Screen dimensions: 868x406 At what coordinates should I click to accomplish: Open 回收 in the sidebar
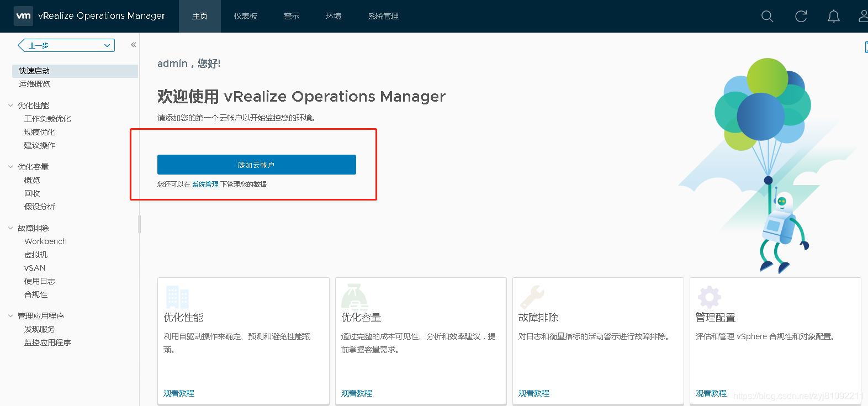(32, 193)
